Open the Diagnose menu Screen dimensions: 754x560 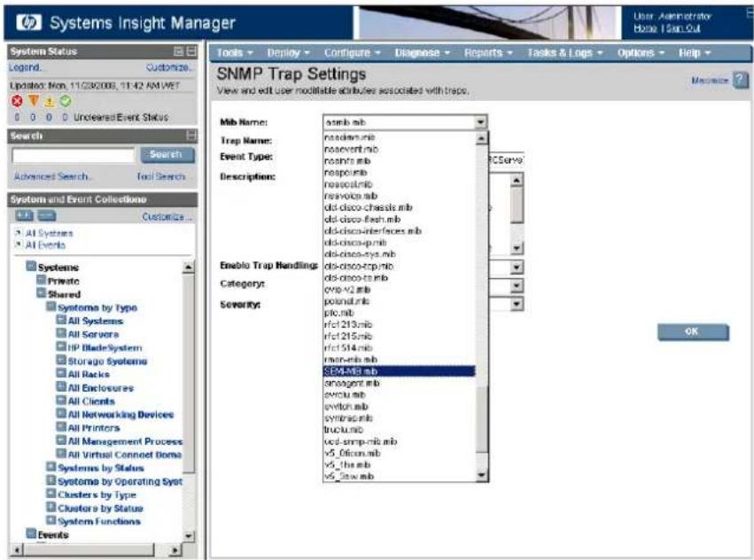click(423, 52)
